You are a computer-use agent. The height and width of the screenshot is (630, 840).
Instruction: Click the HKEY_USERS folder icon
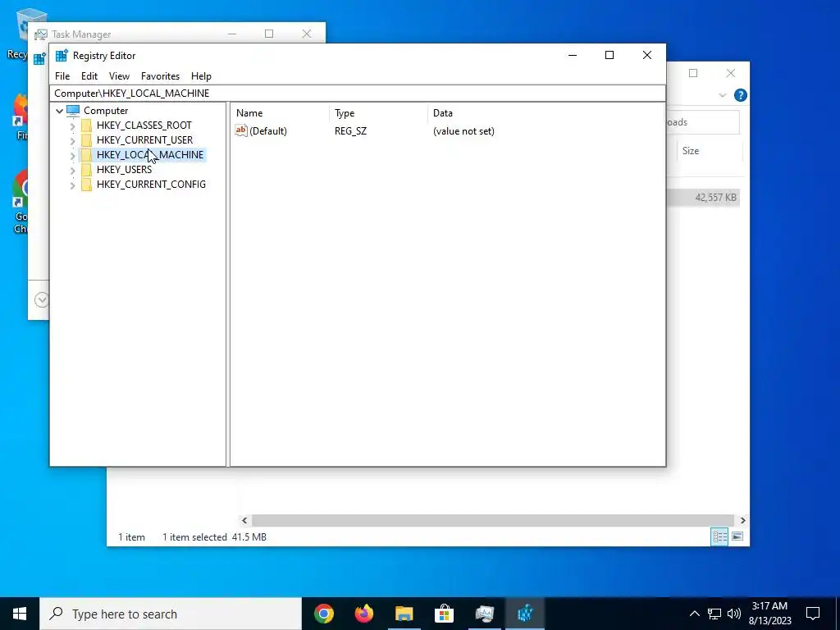[x=86, y=169]
